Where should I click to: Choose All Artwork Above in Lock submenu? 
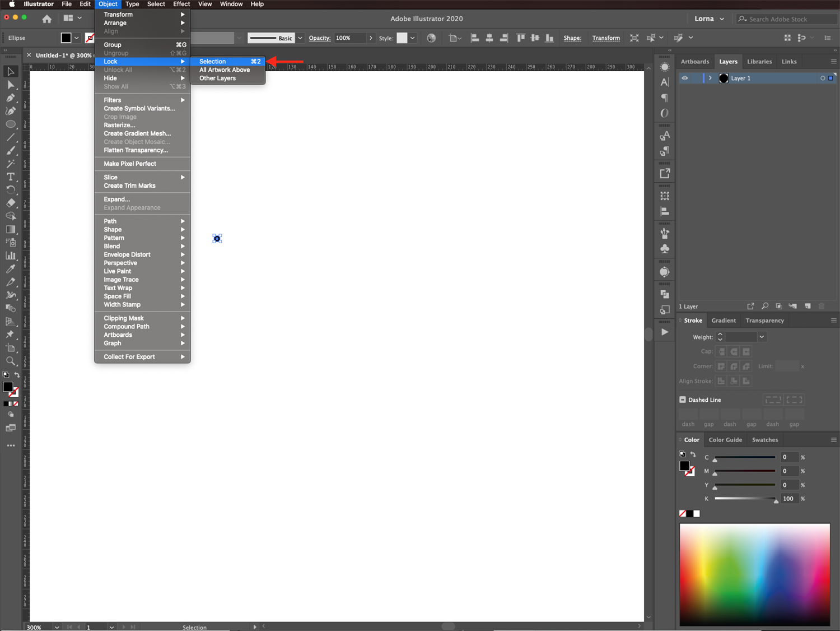tap(228, 70)
